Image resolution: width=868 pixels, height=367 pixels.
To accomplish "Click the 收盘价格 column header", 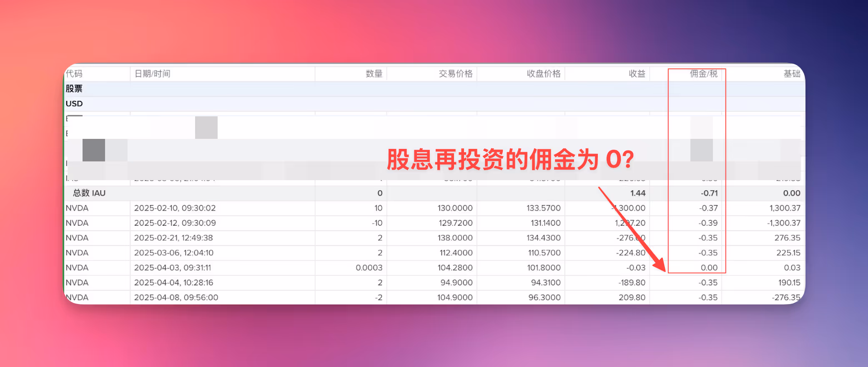I will tap(544, 74).
